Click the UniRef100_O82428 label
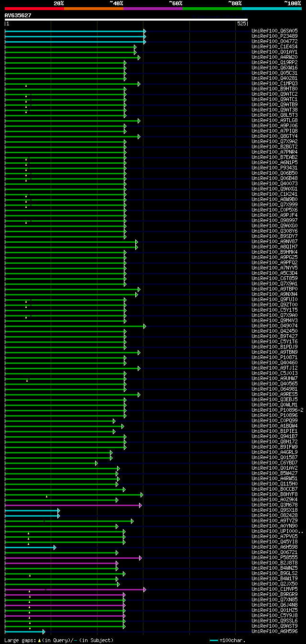306x644 pixels. 275,516
